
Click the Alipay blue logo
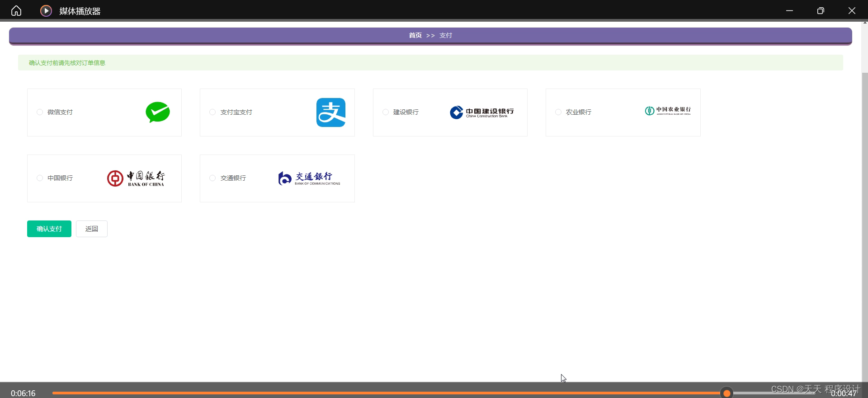pos(331,112)
